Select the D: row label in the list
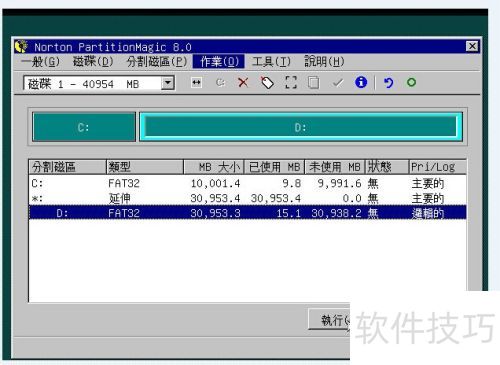 pyautogui.click(x=62, y=213)
